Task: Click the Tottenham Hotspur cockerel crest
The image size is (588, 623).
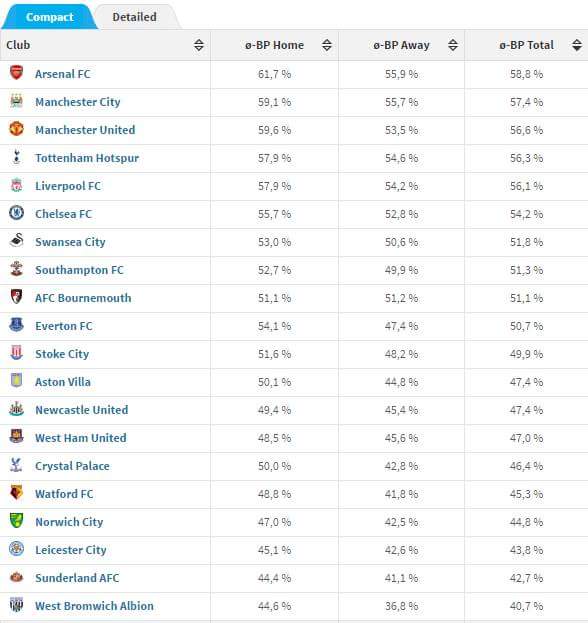Action: (x=16, y=157)
